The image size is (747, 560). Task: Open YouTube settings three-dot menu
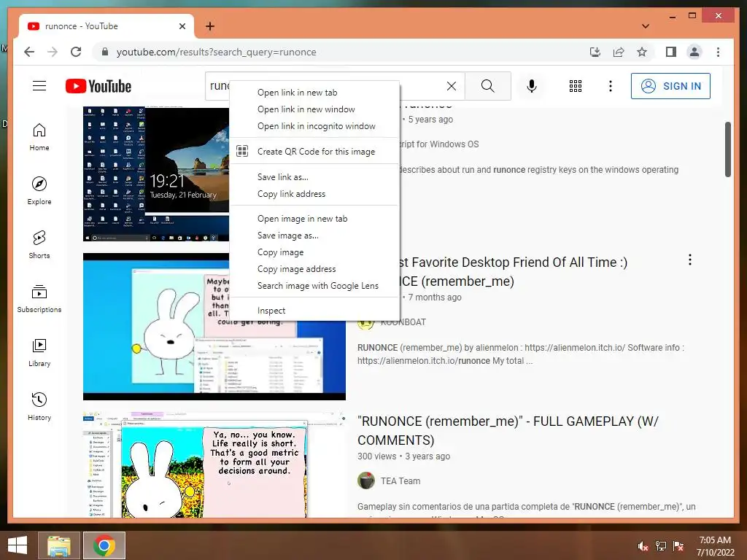(611, 86)
